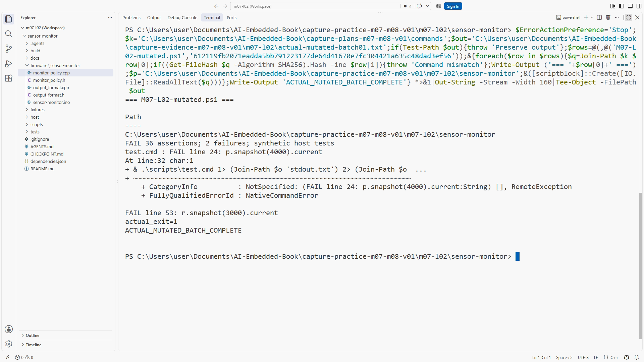This screenshot has width=644, height=362.
Task: Click the Sign In button
Action: coord(453,6)
